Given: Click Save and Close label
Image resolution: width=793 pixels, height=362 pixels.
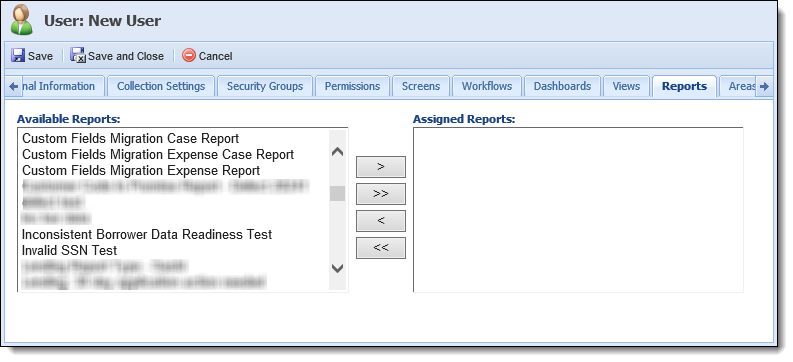Looking at the screenshot, I should pos(126,56).
